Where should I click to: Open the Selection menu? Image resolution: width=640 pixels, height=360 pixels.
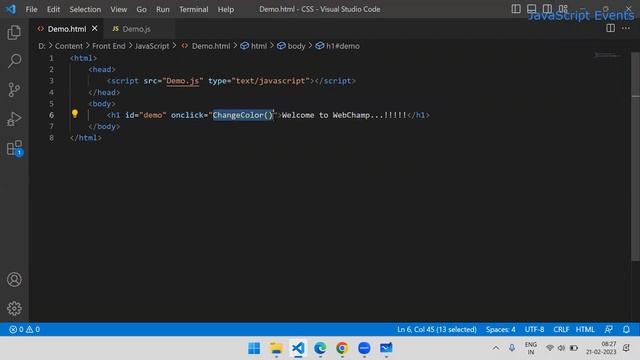[85, 9]
